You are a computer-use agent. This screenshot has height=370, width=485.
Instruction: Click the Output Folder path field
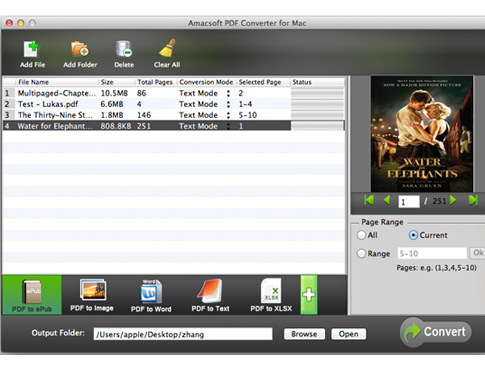(183, 334)
